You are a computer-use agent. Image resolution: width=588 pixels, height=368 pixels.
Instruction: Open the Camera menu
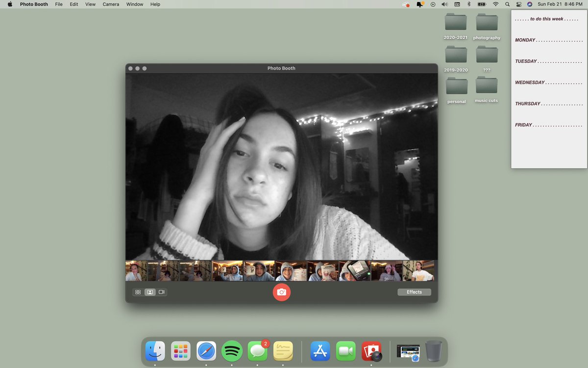click(x=111, y=4)
